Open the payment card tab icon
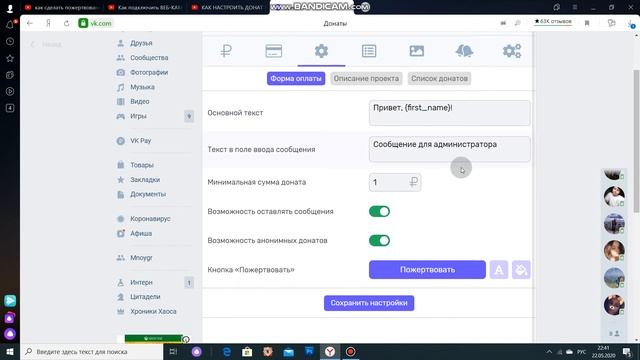This screenshot has width=640, height=360. point(273,51)
